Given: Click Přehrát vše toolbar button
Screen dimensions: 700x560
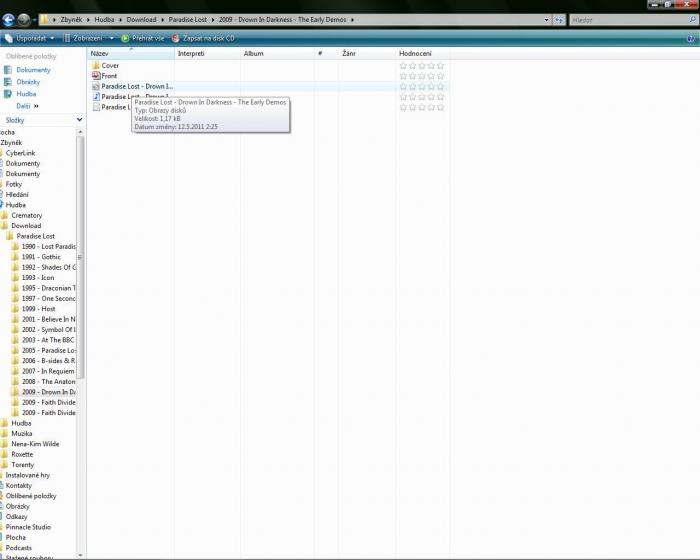Looking at the screenshot, I should pyautogui.click(x=143, y=38).
